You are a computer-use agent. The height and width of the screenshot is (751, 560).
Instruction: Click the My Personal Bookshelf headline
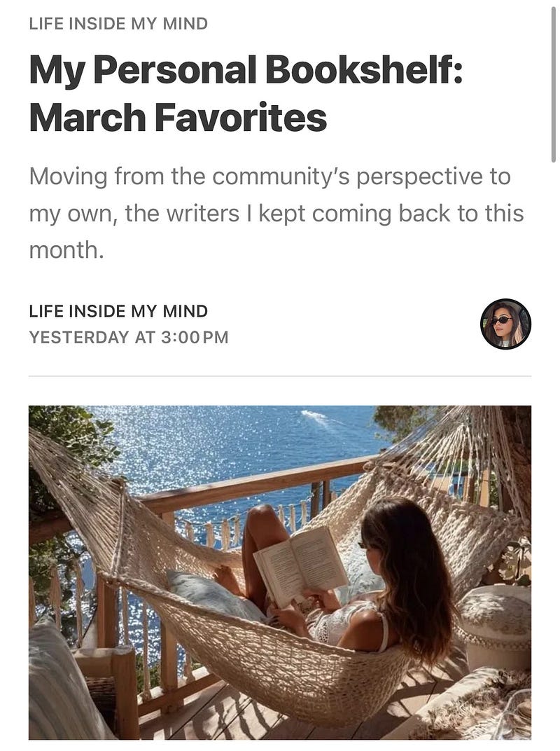(x=246, y=70)
